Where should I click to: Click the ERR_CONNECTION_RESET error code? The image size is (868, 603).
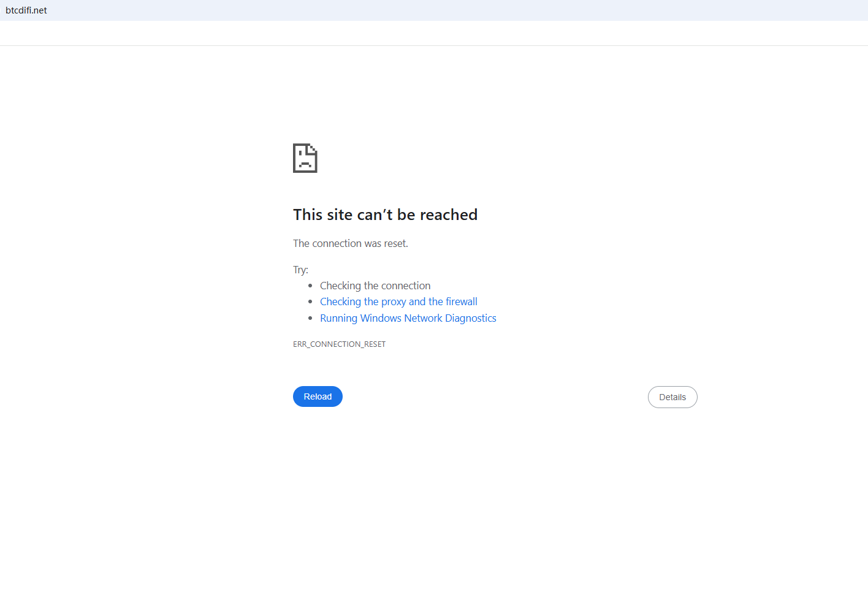tap(340, 344)
